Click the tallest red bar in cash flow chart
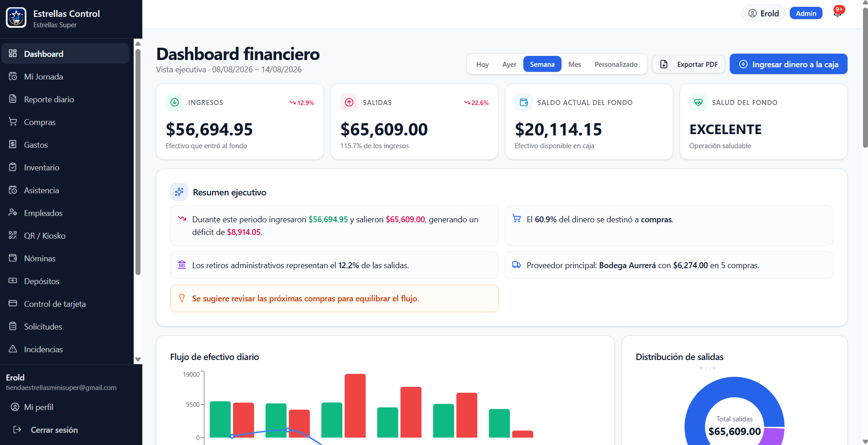The image size is (868, 445). 355,405
